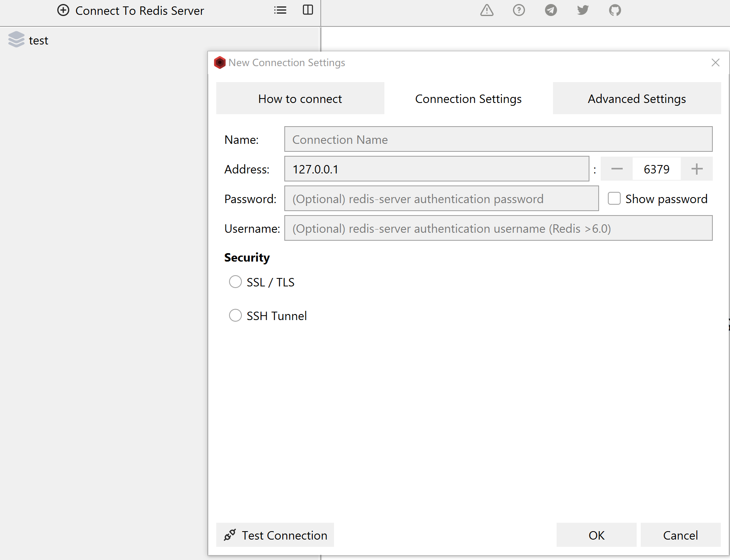730x560 pixels.
Task: Open the Twitter bird icon
Action: 583,10
